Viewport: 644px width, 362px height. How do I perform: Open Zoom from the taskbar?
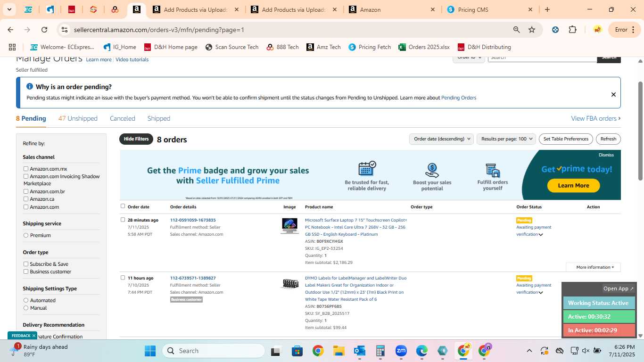(x=401, y=351)
